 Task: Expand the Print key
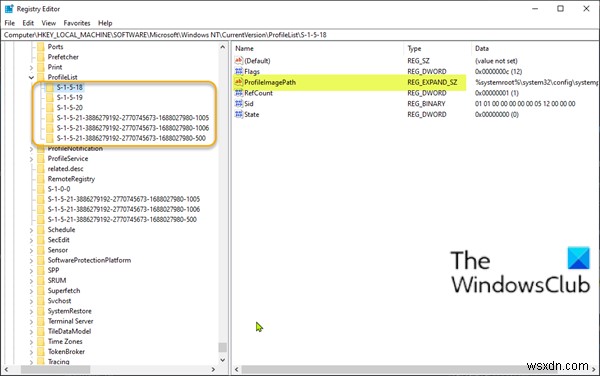coord(31,67)
